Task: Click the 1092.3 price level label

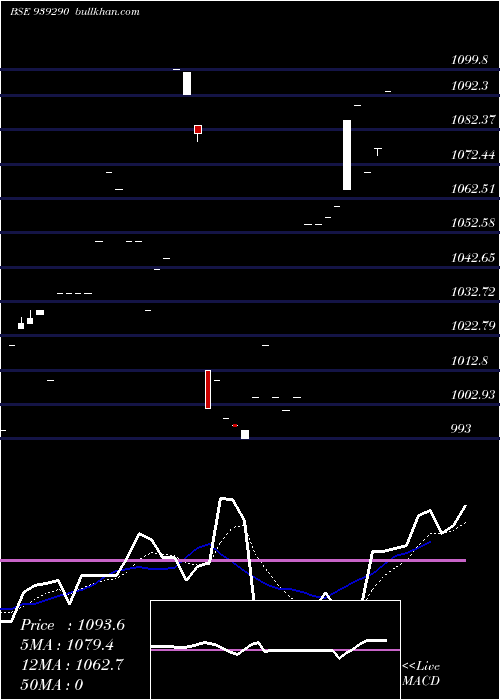Action: pyautogui.click(x=470, y=86)
